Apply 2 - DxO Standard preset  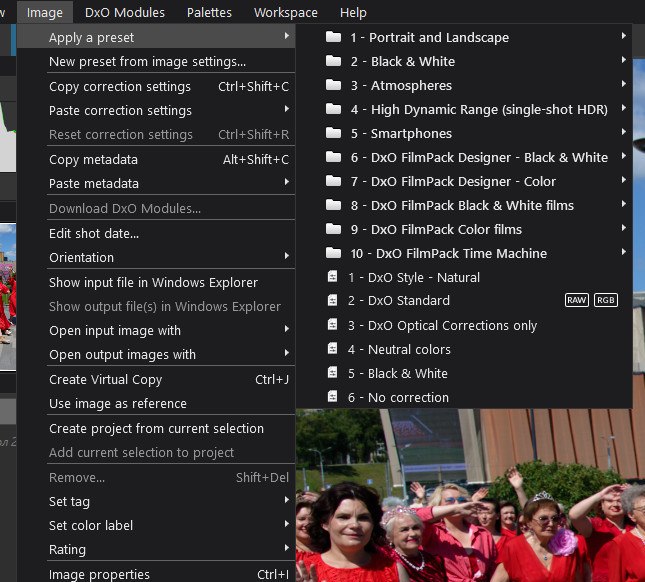464,301
